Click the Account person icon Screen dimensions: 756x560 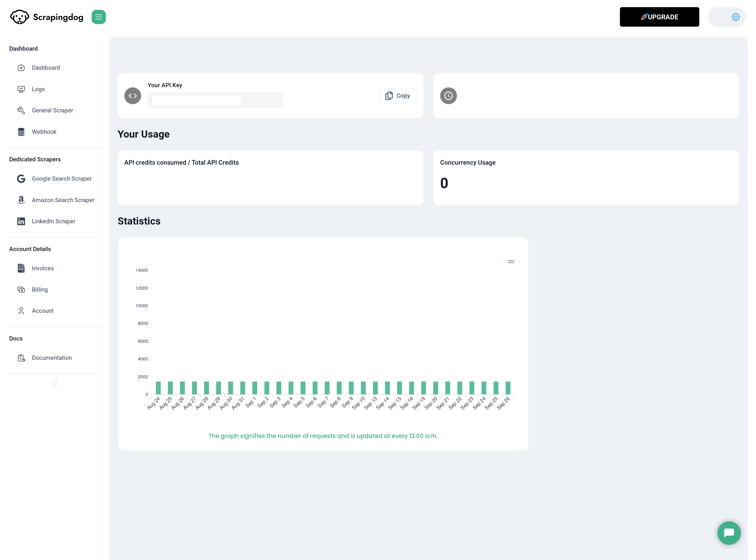21,311
